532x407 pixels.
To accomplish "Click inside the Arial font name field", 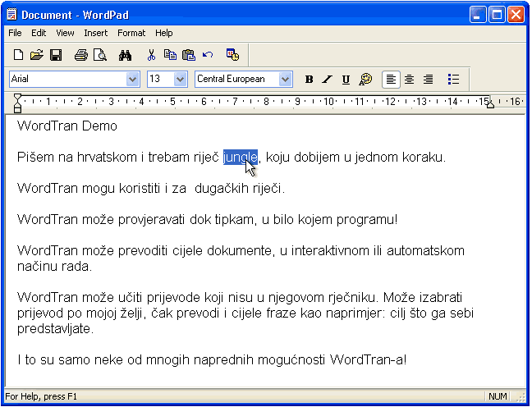I will pos(68,80).
